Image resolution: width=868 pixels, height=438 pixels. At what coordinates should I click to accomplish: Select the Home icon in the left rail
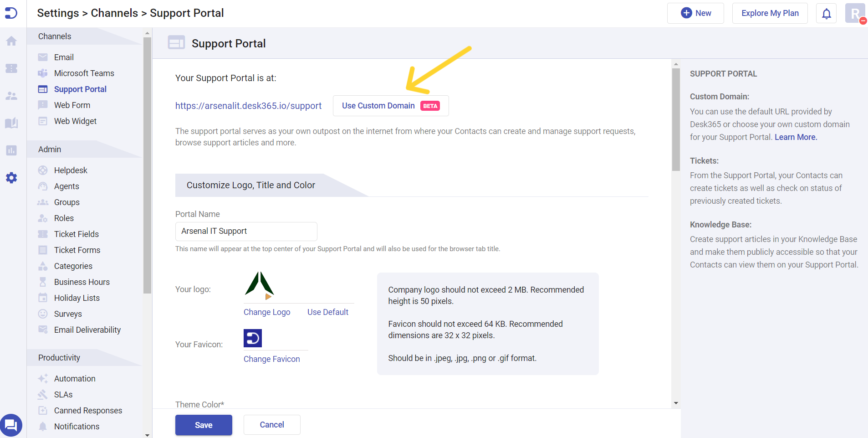tap(11, 41)
